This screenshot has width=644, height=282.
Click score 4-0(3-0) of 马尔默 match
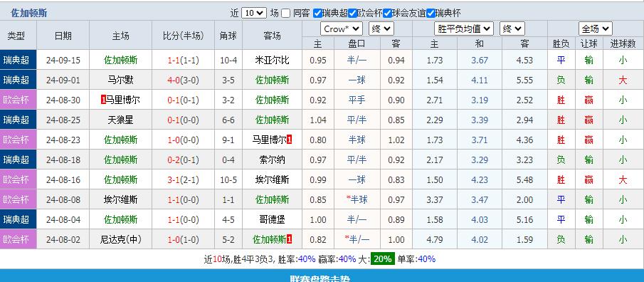(x=183, y=80)
